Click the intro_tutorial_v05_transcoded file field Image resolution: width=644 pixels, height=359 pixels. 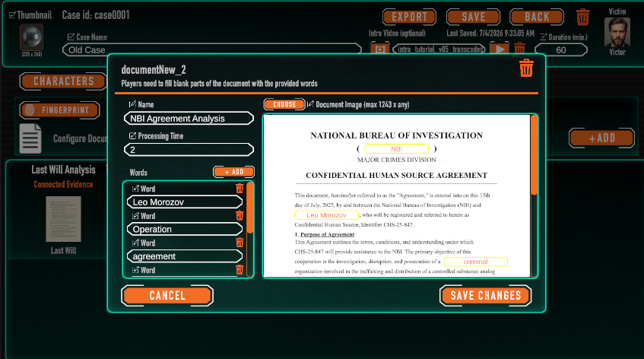439,49
